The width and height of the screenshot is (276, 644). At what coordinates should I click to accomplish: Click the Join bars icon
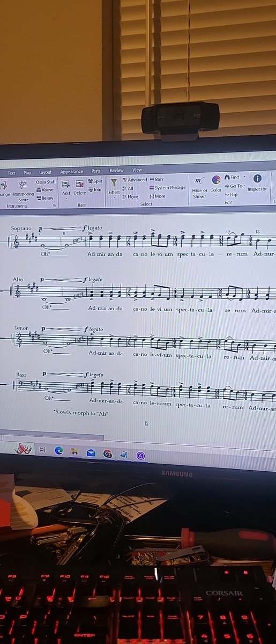tap(95, 189)
